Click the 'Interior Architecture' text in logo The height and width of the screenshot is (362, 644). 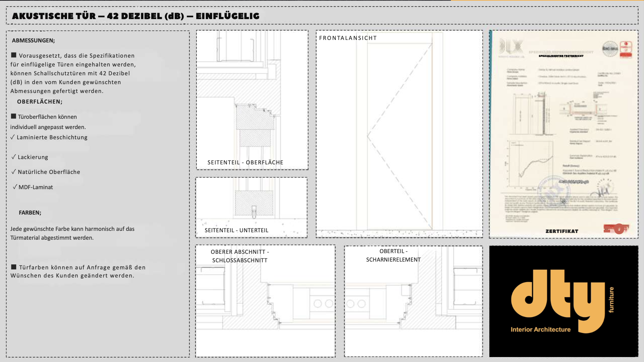point(541,329)
